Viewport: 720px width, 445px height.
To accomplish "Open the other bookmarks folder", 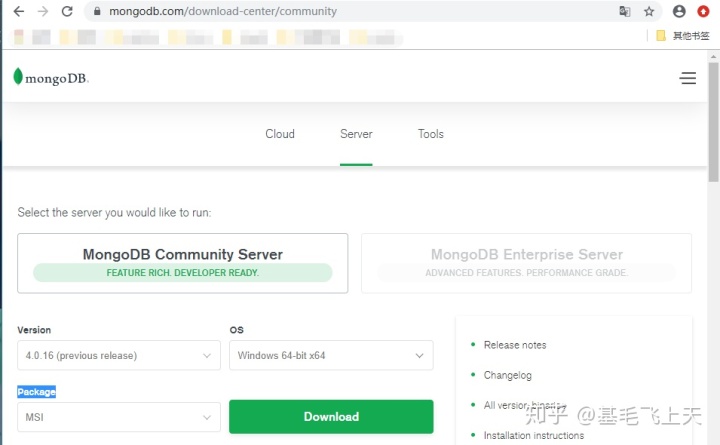I will (683, 36).
